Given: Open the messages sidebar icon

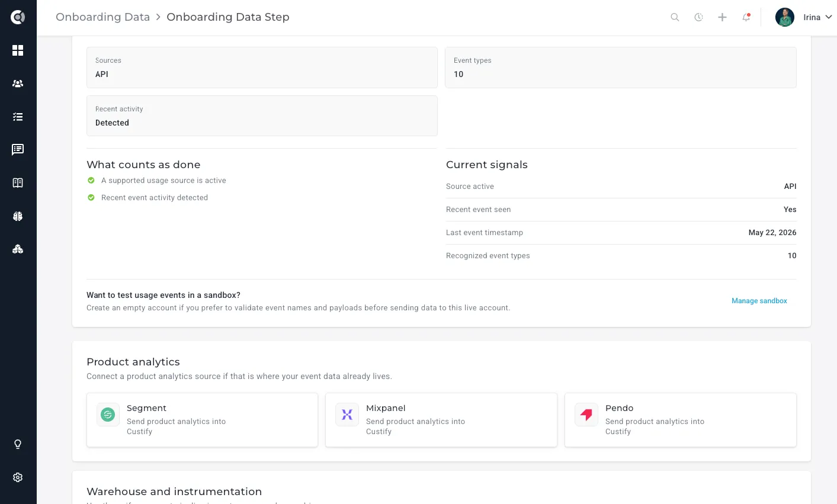Looking at the screenshot, I should point(18,150).
